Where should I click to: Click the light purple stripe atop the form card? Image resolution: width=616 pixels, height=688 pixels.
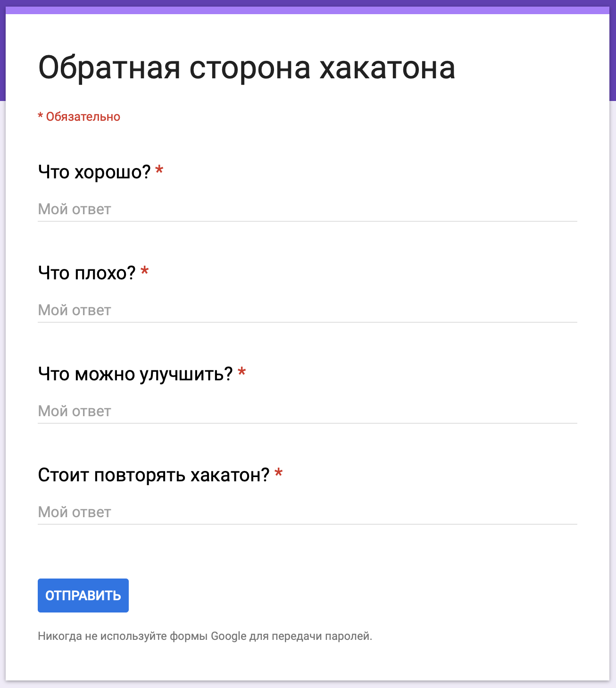point(308,10)
